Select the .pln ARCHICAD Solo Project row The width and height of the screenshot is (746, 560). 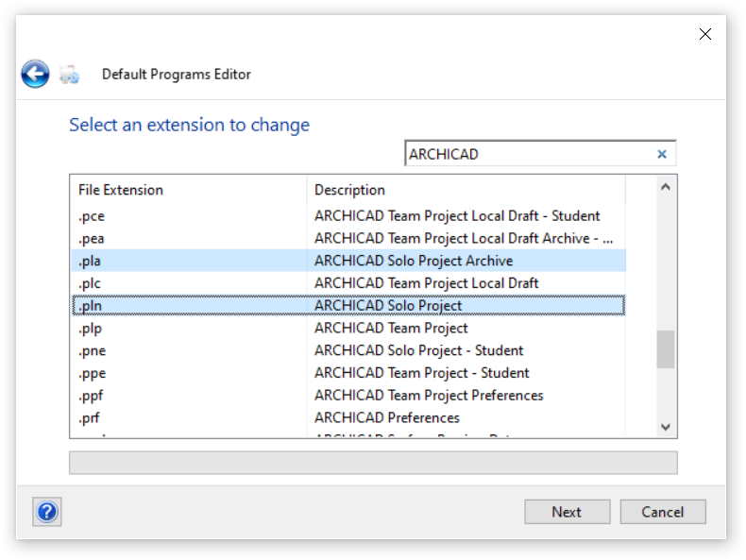(348, 306)
